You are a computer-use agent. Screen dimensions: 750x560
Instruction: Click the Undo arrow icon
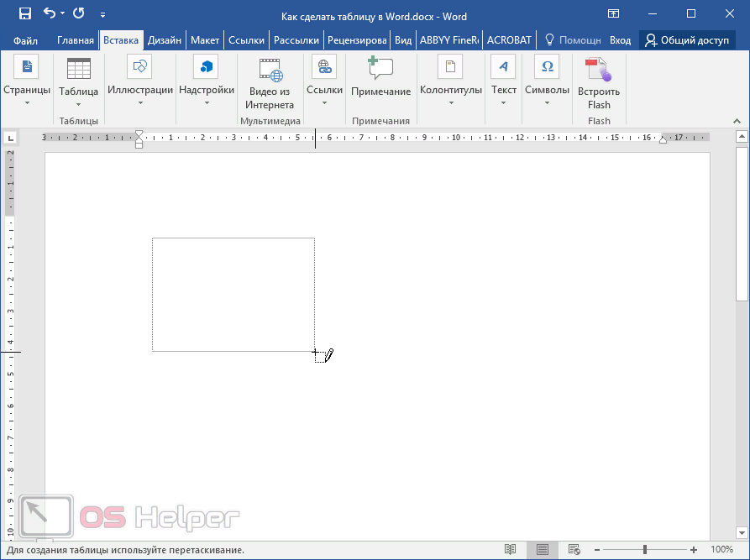[x=49, y=13]
